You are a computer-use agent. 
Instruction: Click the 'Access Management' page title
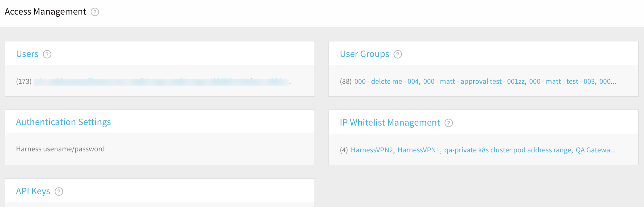point(45,12)
